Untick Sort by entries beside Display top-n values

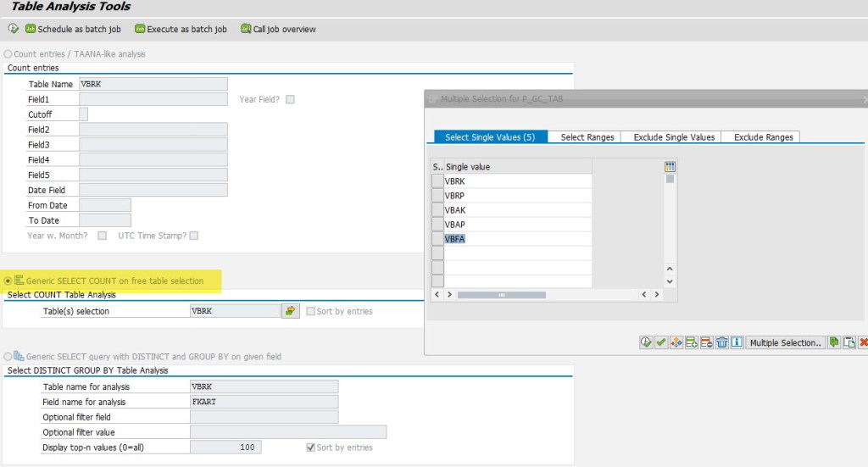[310, 448]
